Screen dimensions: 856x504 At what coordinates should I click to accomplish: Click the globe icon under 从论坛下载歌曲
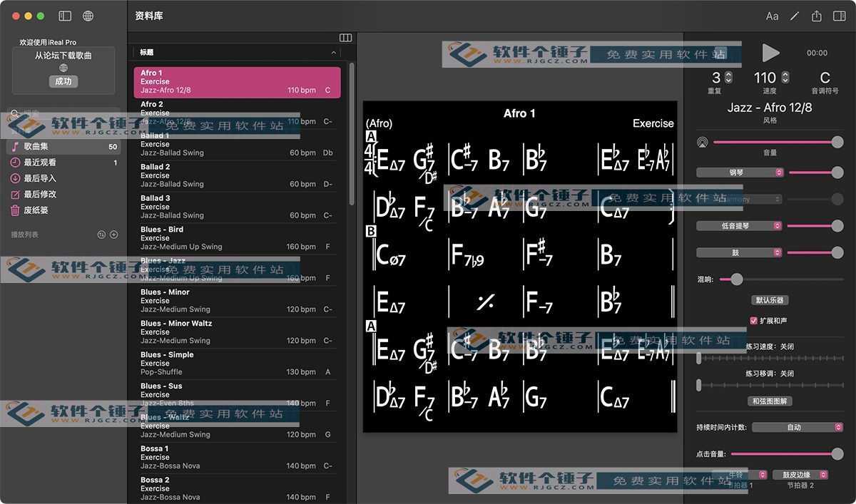(x=63, y=68)
